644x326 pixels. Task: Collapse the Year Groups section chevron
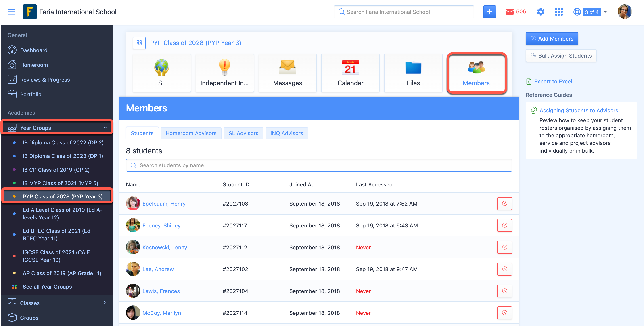[x=105, y=128]
